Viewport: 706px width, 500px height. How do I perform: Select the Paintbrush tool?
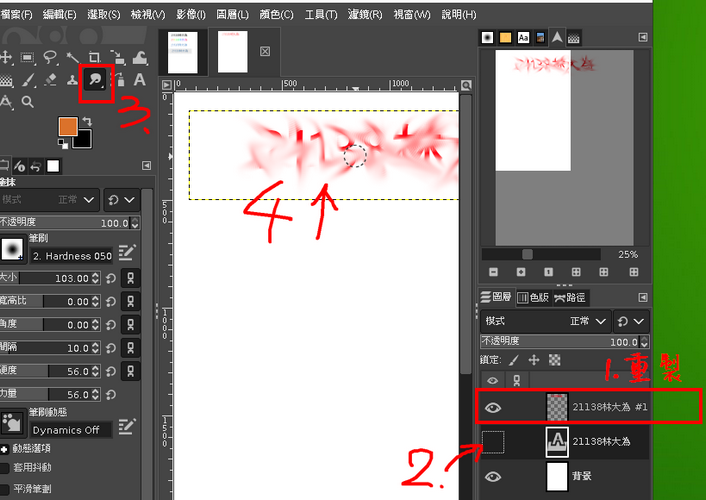28,79
